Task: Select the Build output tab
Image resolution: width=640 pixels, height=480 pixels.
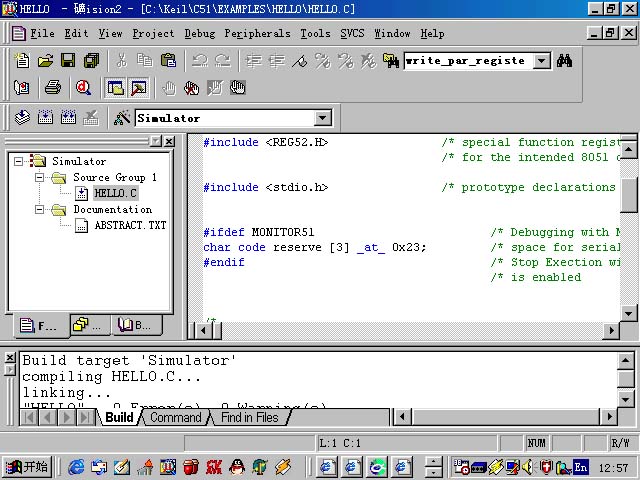Action: pyautogui.click(x=119, y=417)
